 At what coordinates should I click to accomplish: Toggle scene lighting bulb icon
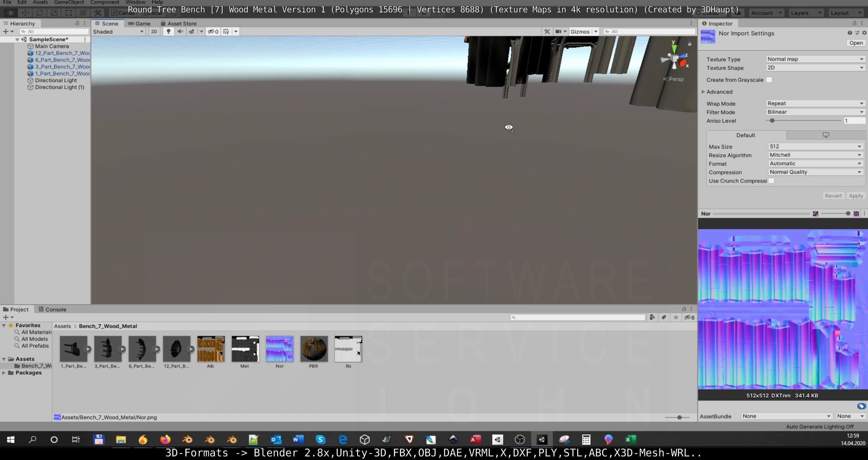coord(169,31)
